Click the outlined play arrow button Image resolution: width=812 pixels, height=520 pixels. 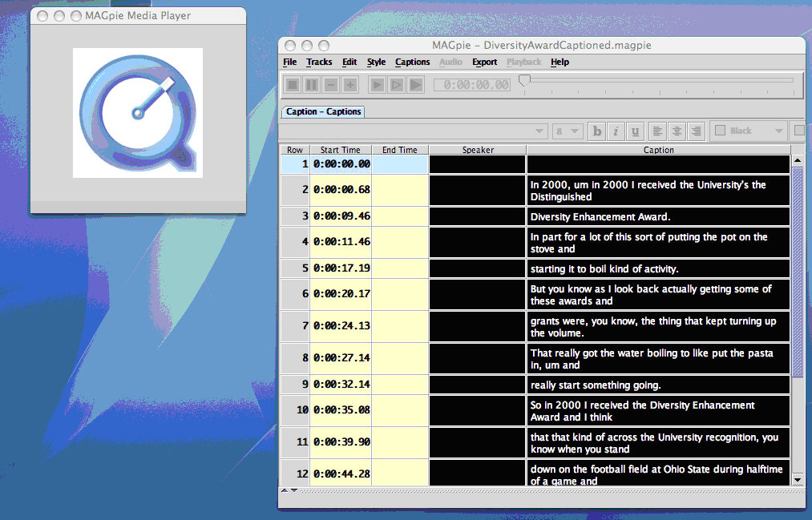(396, 84)
